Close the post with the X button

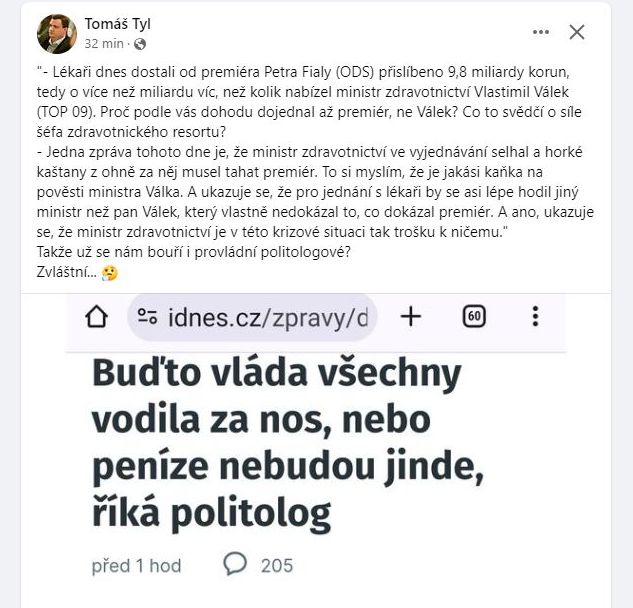pos(577,32)
